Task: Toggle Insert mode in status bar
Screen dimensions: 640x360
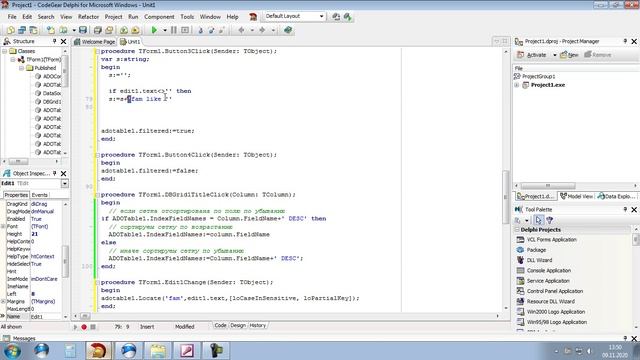Action: [x=147, y=327]
